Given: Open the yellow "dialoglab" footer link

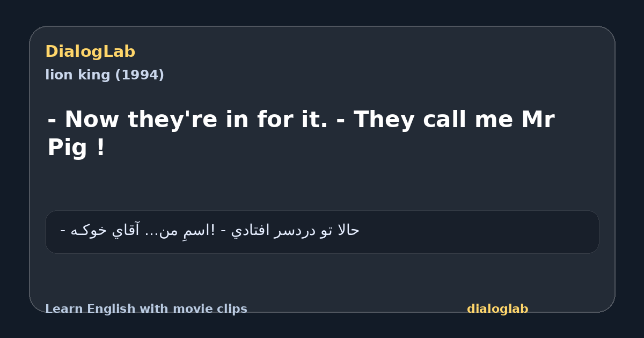Looking at the screenshot, I should [497, 309].
